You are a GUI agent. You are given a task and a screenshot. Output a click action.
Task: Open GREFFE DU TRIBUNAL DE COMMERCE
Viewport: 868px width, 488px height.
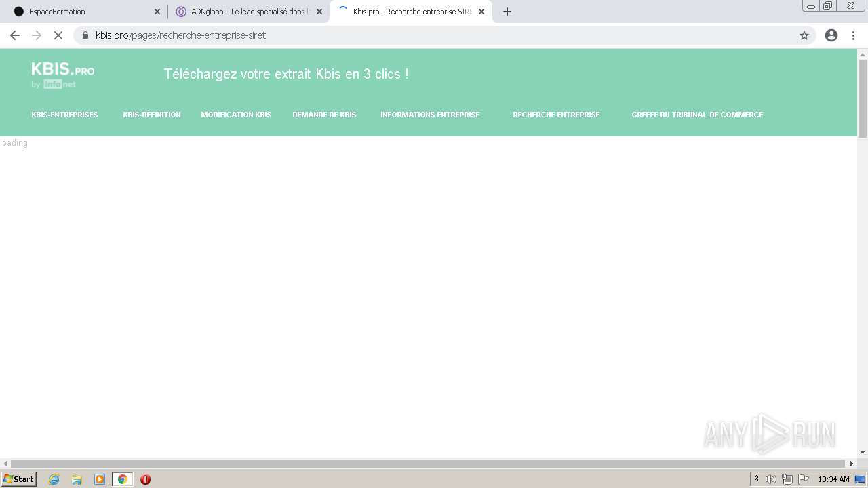click(x=697, y=115)
